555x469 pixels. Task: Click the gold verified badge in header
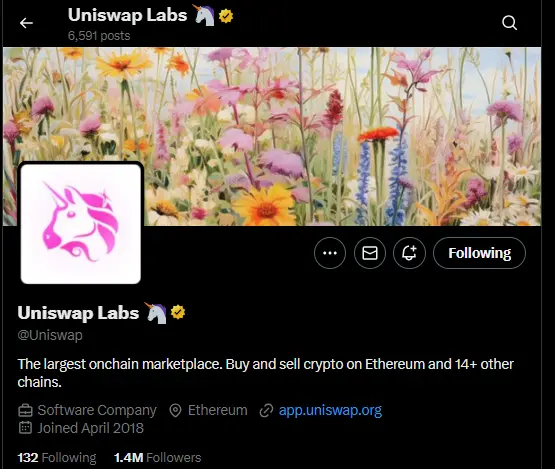coord(226,16)
